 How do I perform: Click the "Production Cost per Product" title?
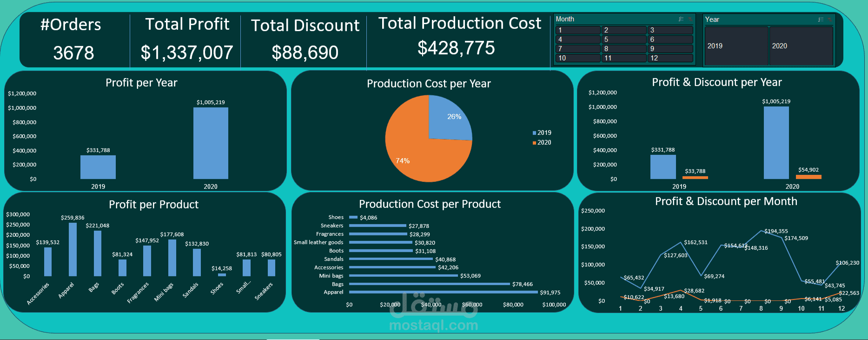pos(430,204)
